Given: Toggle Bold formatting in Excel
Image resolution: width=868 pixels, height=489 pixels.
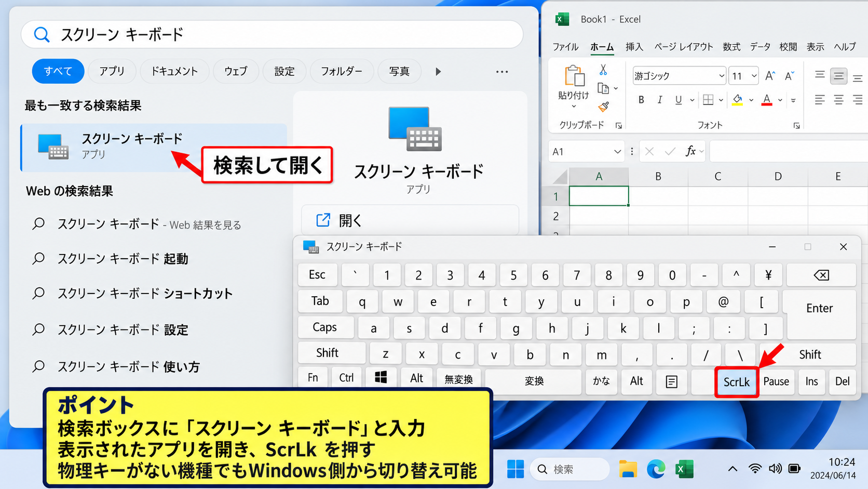Looking at the screenshot, I should (x=641, y=100).
